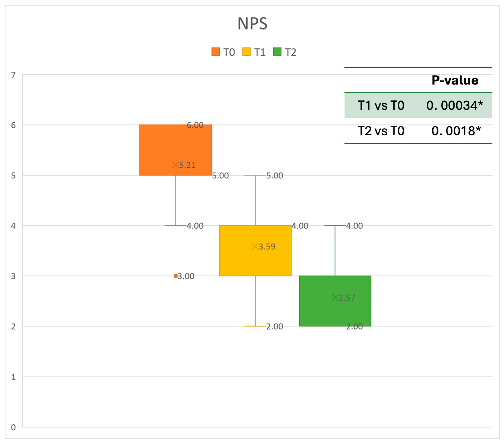Select the T2 mean marker labeled 2.57
The height and width of the screenshot is (443, 504).
click(335, 298)
